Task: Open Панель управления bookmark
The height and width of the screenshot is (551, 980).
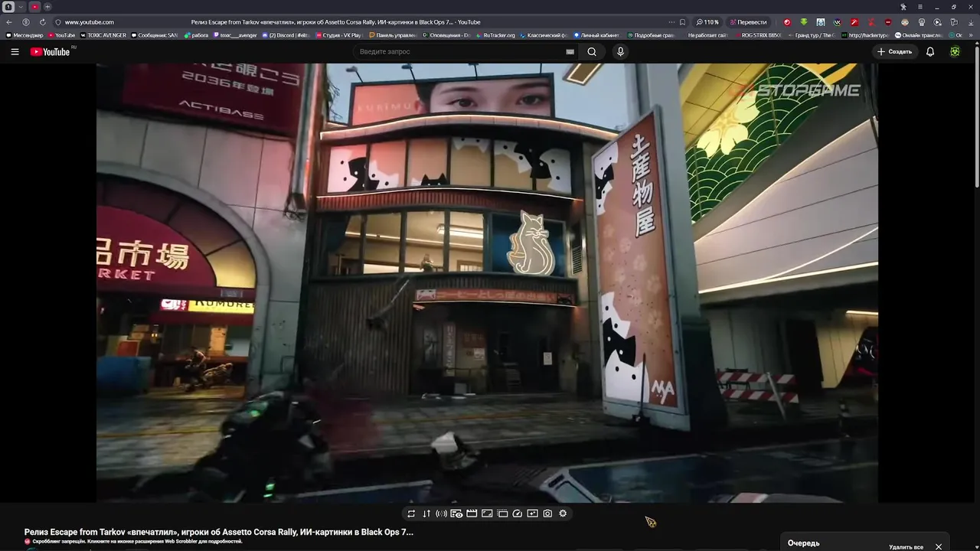Action: (394, 35)
